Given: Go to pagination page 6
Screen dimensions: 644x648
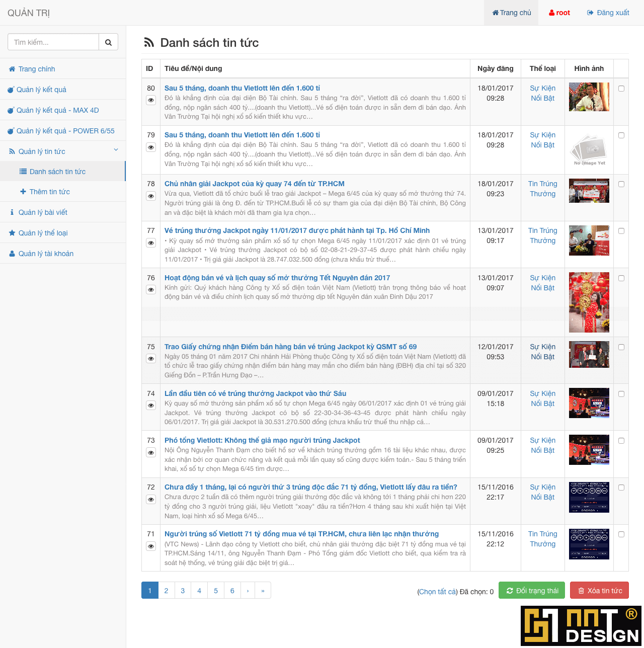Looking at the screenshot, I should tap(232, 591).
